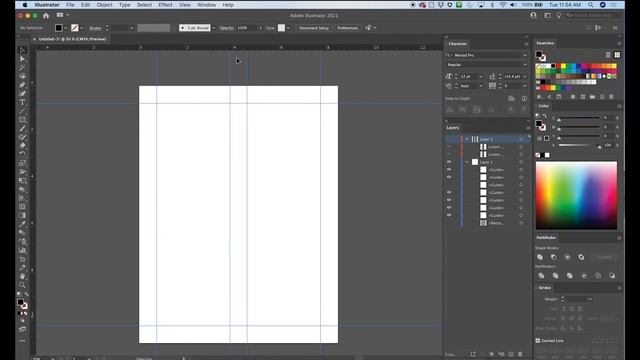Swap fill and stroke in toolbar
Image resolution: width=640 pixels, height=360 pixels.
27,294
